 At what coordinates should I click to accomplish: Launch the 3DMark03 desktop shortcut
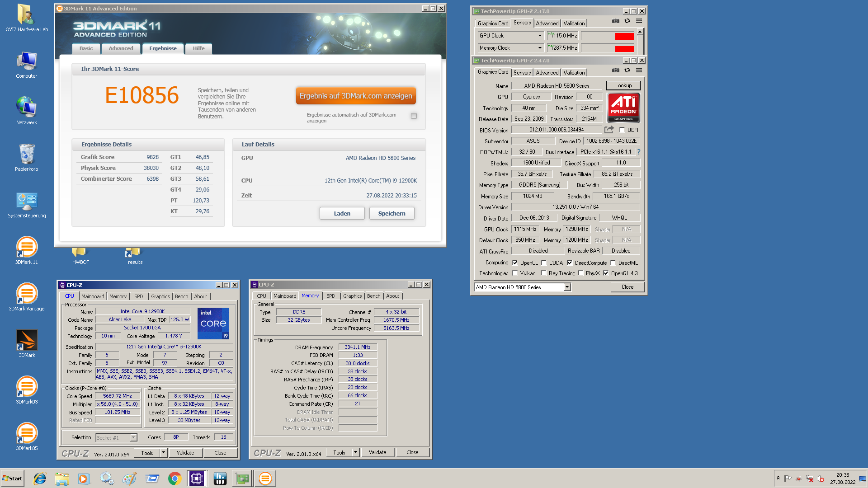point(27,390)
